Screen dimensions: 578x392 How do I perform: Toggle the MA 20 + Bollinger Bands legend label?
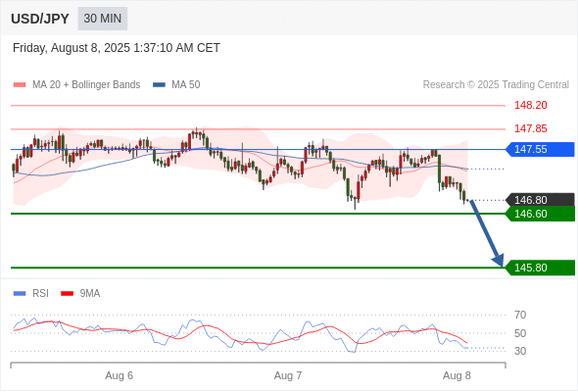click(x=86, y=85)
